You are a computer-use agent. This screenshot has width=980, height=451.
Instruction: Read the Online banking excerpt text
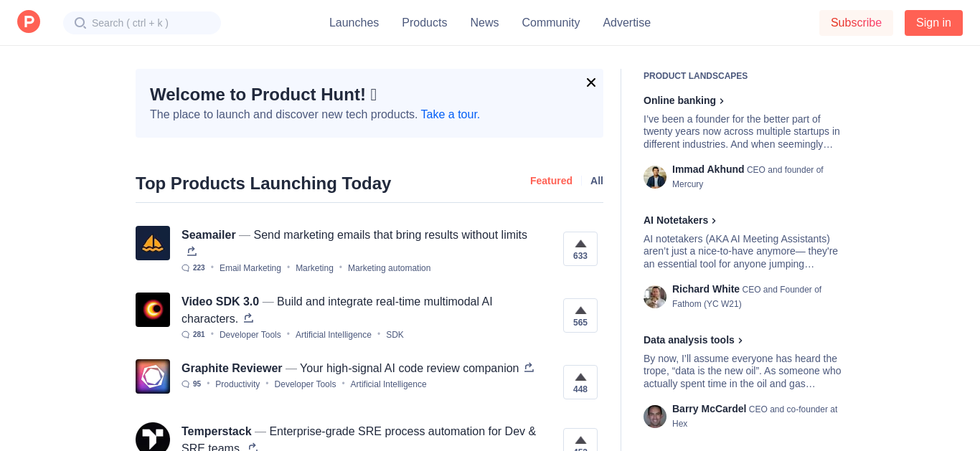pos(742,132)
